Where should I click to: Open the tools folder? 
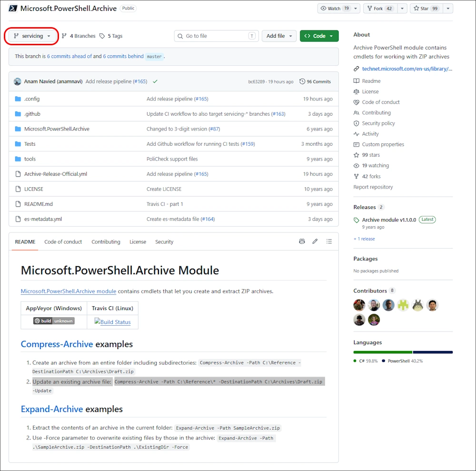click(x=30, y=159)
